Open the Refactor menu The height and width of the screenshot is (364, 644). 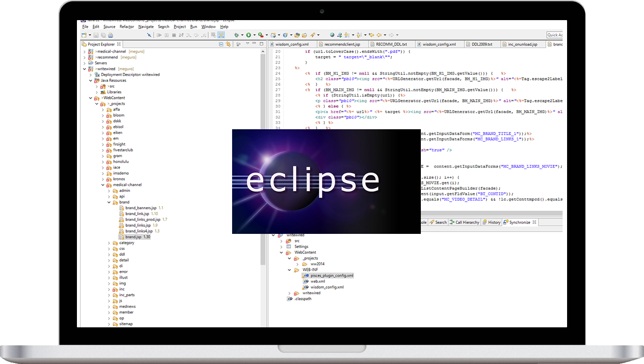point(127,27)
